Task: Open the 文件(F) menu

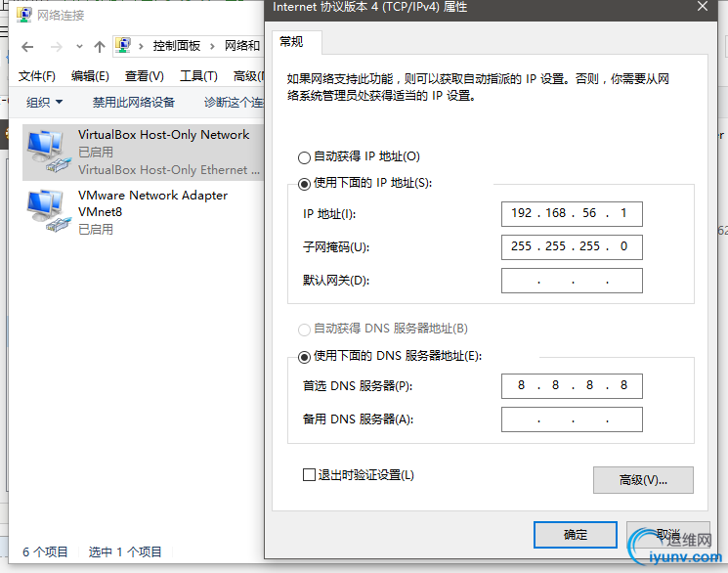Action: (x=37, y=75)
